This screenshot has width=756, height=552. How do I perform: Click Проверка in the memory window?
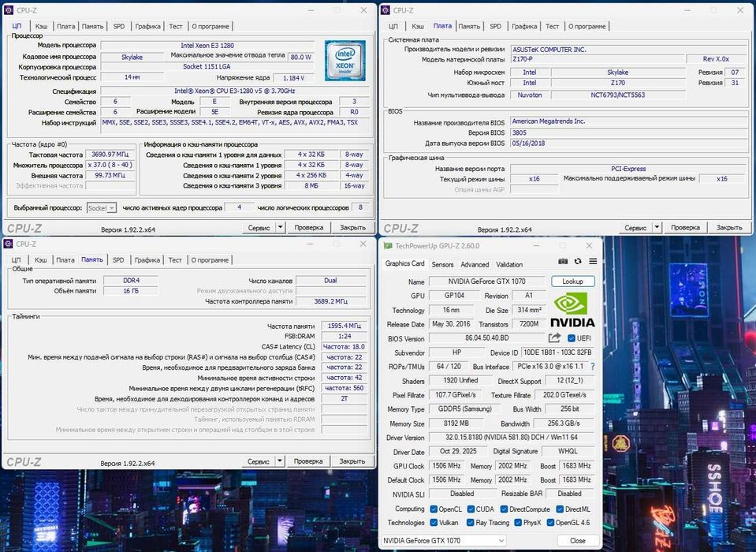(308, 461)
